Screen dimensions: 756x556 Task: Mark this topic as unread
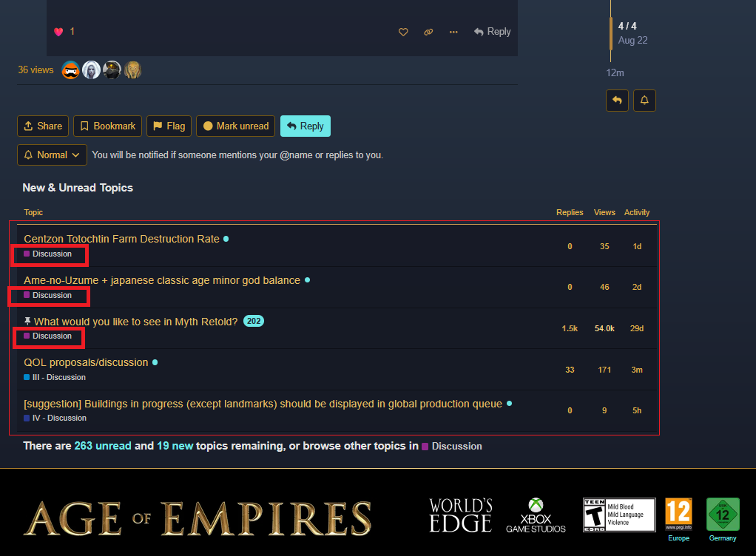(236, 126)
